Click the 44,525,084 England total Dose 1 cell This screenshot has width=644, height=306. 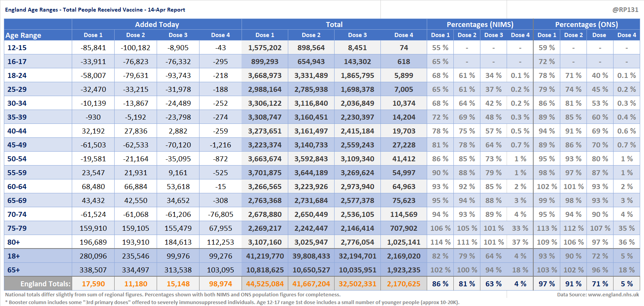265,284
